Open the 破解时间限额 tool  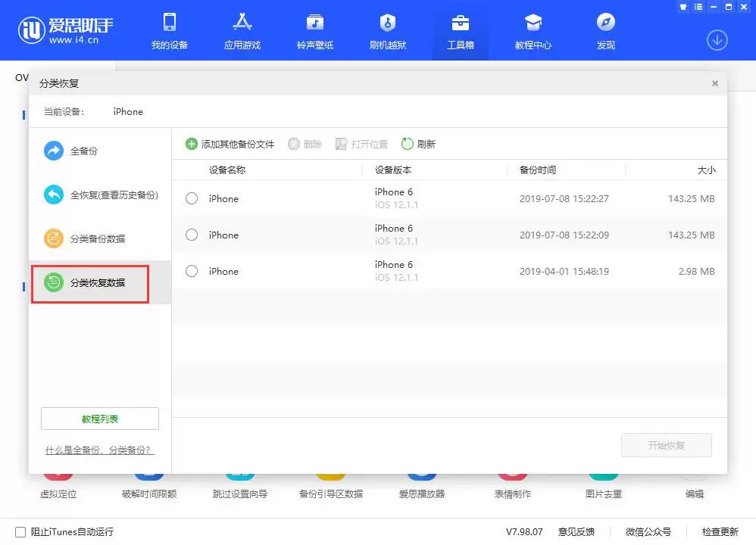[149, 487]
